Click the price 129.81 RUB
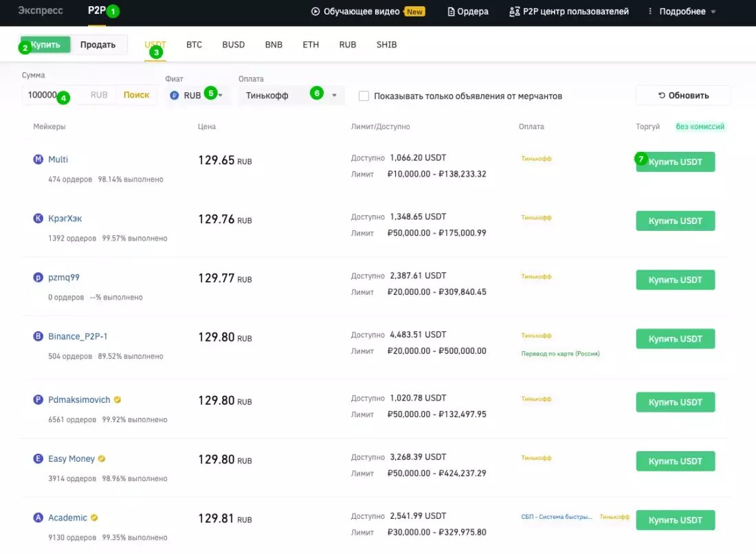756x554 pixels. (225, 518)
